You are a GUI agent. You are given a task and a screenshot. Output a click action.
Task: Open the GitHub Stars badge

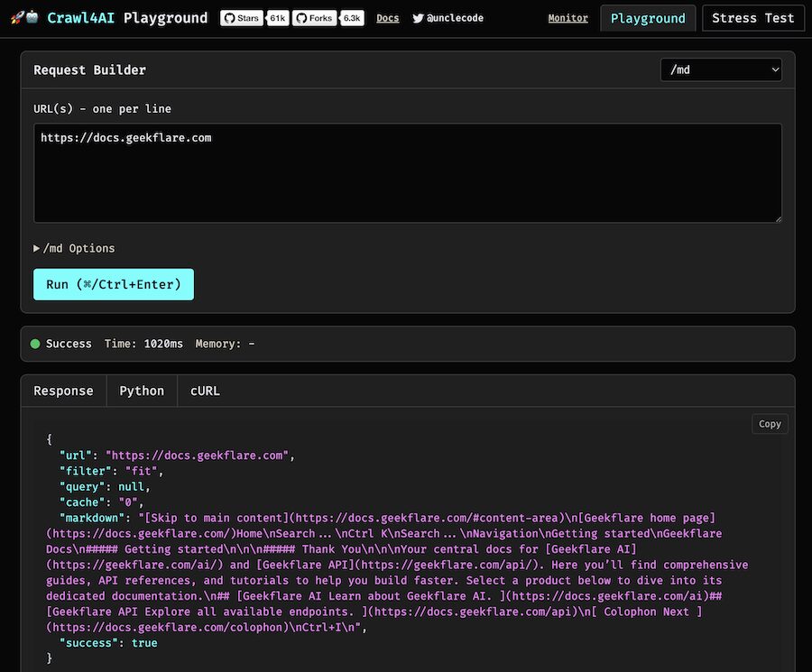[242, 18]
